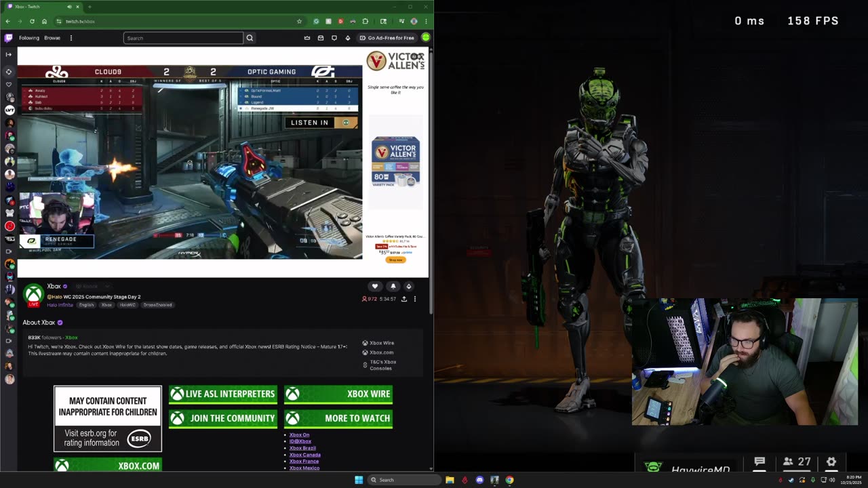Screen dimensions: 868x488
Task: Expand the Twitch followed channels sidebar
Action: (x=9, y=54)
